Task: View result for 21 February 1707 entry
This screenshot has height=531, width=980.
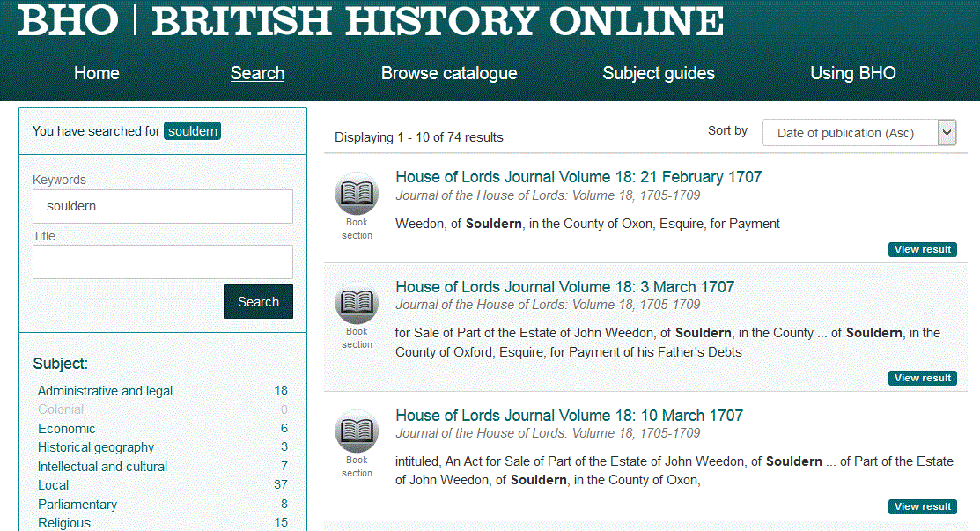Action: click(923, 249)
